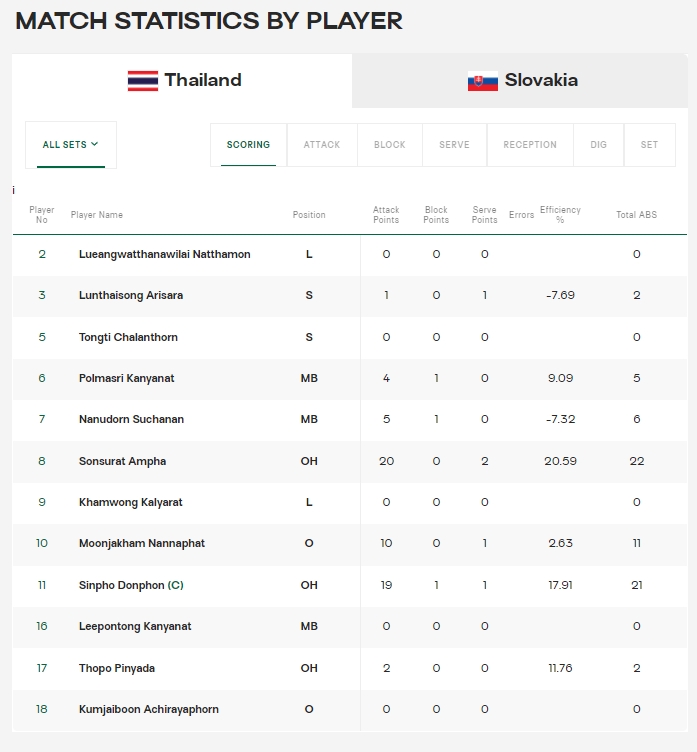Expand the ALL SETS chevron arrow

95,144
